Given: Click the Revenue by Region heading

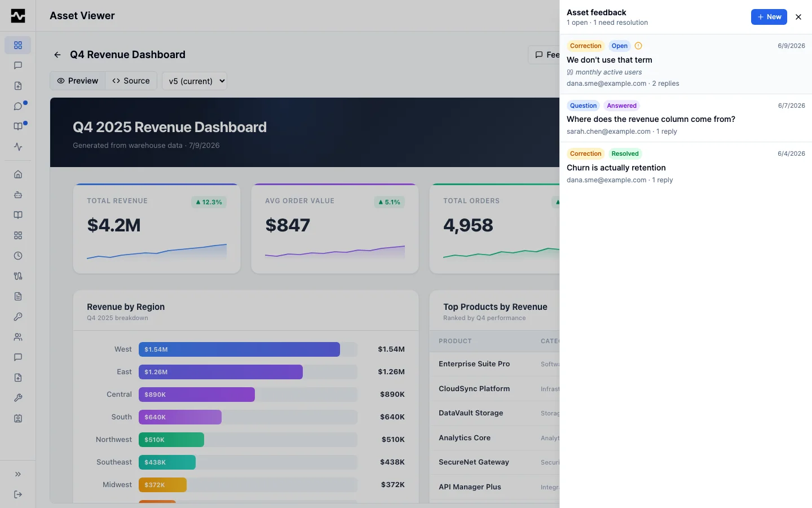Looking at the screenshot, I should 126,307.
